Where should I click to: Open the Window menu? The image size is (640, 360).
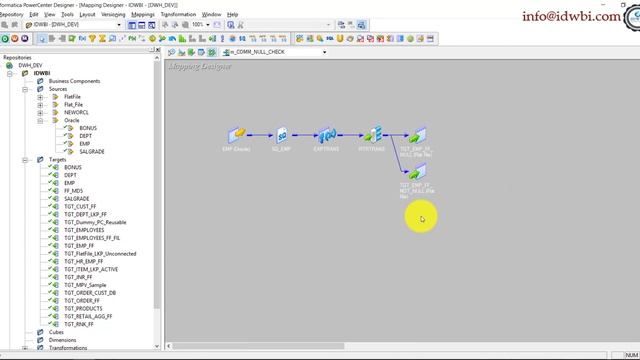[211, 14]
